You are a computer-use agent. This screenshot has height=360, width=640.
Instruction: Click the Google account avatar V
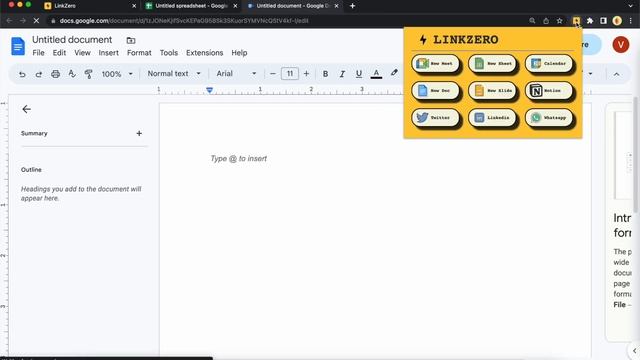coord(620,44)
